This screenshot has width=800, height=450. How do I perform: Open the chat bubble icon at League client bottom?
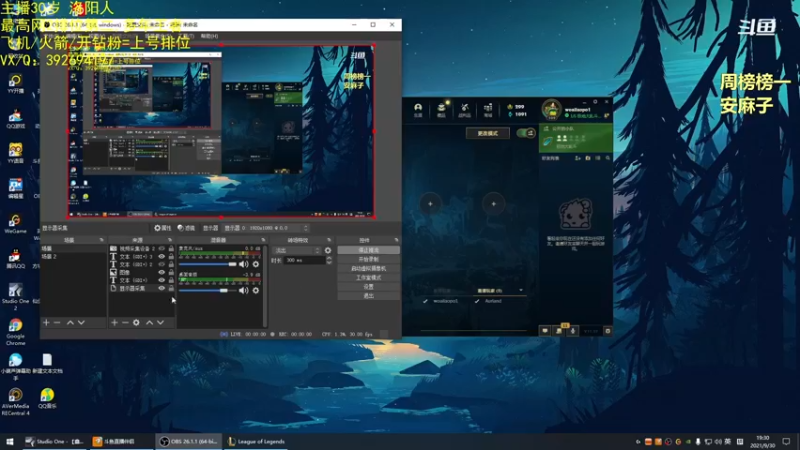(x=545, y=331)
